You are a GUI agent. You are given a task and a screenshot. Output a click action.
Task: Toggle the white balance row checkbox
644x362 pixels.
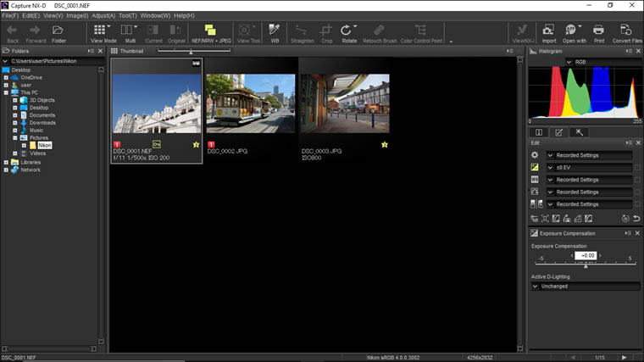tap(637, 180)
